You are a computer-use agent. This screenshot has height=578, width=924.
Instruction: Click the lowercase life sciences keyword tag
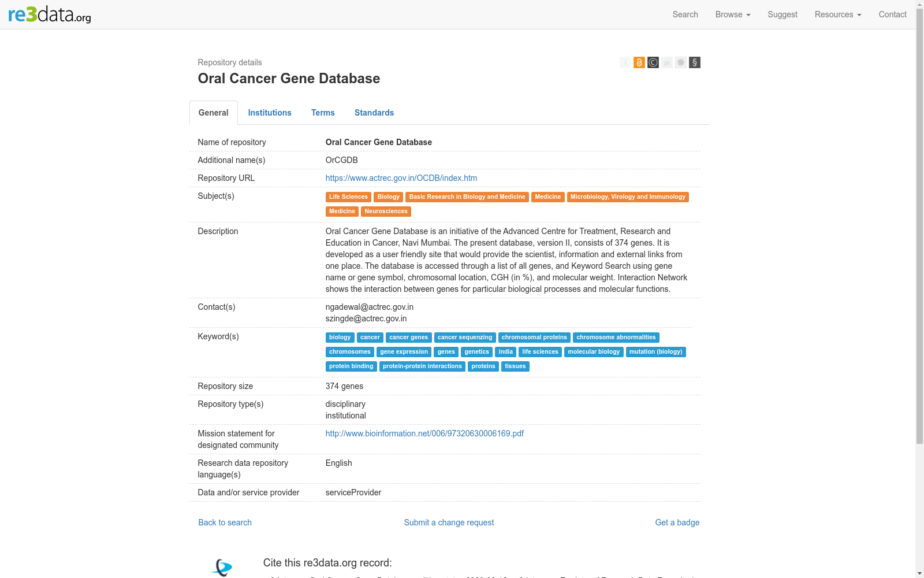pyautogui.click(x=541, y=352)
